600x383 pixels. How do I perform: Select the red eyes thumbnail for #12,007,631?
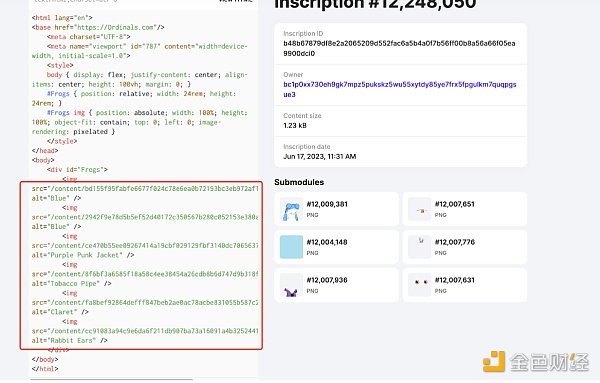pyautogui.click(x=419, y=285)
